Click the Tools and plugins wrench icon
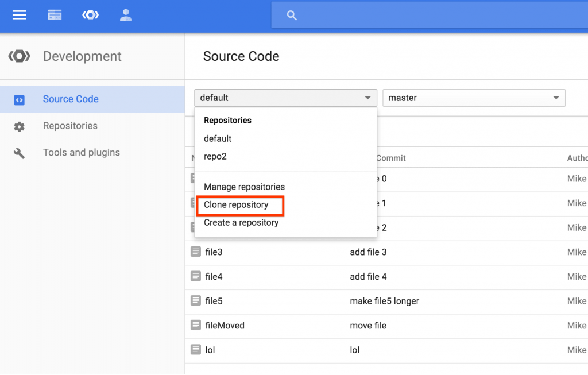The height and width of the screenshot is (375, 588). pyautogui.click(x=20, y=153)
